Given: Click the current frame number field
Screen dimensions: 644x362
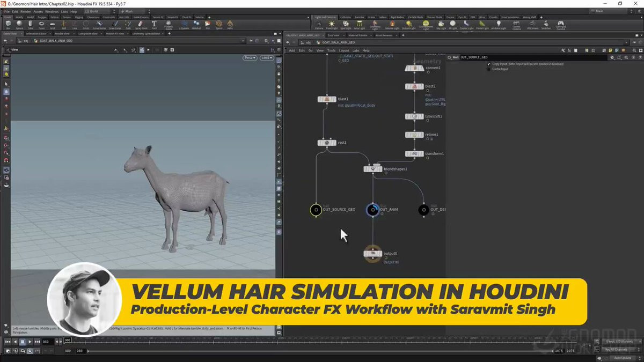Looking at the screenshot, I should tap(47, 342).
